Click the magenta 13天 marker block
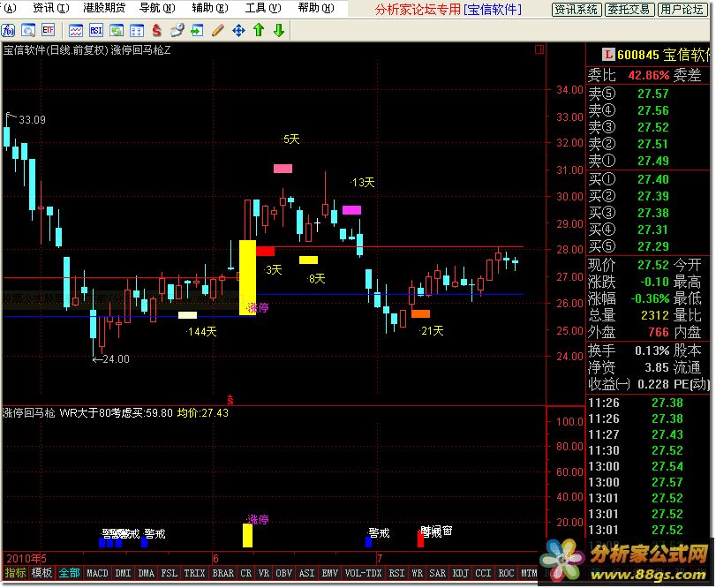Screen dimensions: 716x588 [351, 210]
